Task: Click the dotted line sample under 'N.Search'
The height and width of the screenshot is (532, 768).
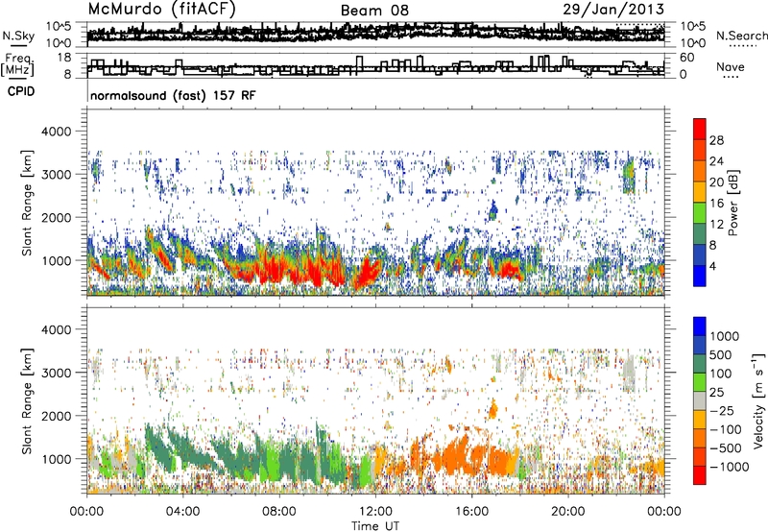Action: coord(742,46)
